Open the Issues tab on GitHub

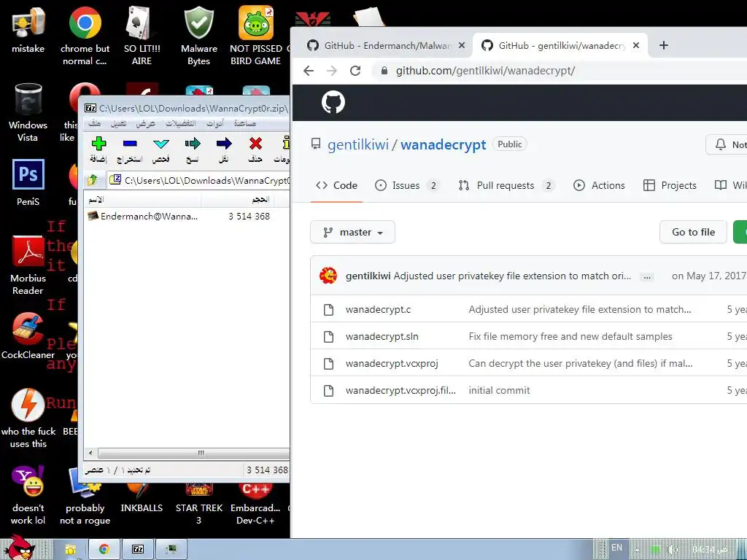point(407,185)
